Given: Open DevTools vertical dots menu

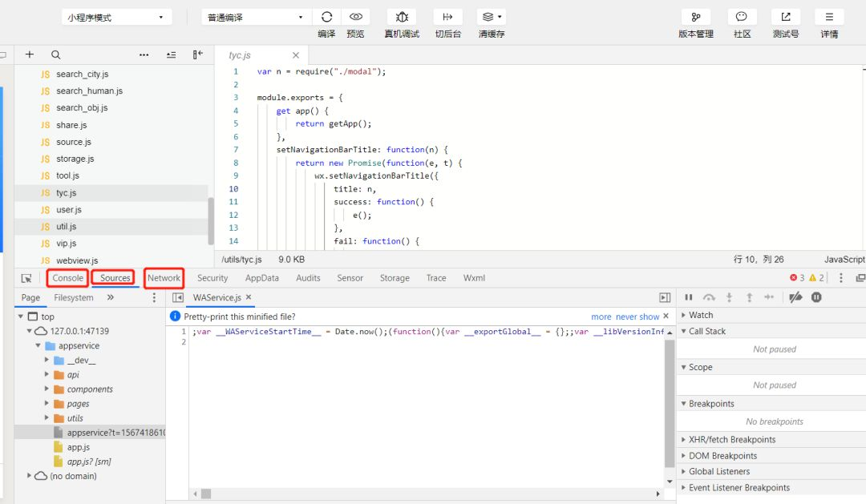Looking at the screenshot, I should 840,278.
